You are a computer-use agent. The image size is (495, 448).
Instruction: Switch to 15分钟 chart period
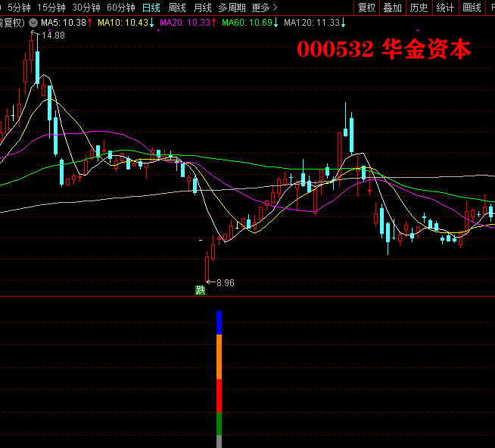click(x=51, y=8)
